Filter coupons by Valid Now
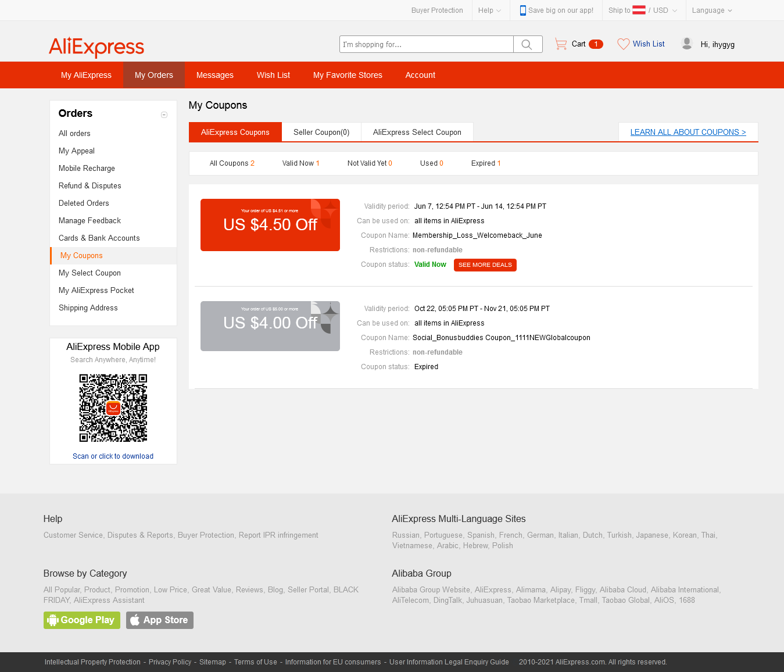Screen dimensions: 784x672 (301, 163)
